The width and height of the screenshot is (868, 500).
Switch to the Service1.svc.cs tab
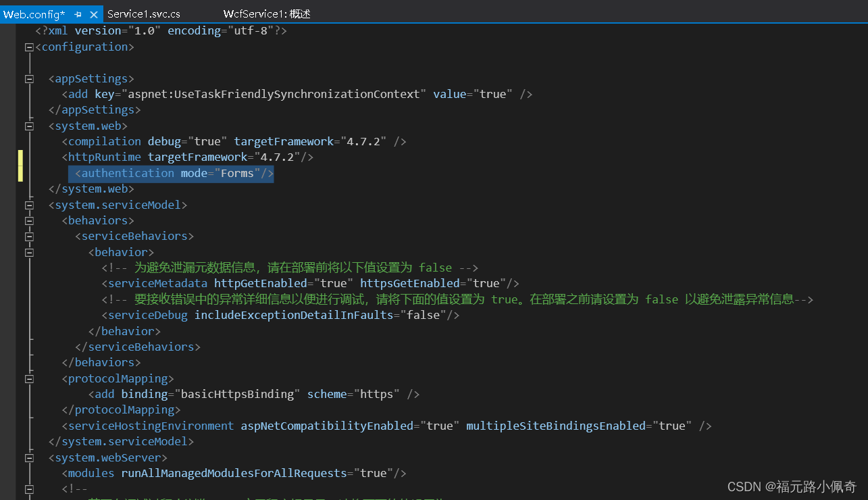tap(143, 14)
